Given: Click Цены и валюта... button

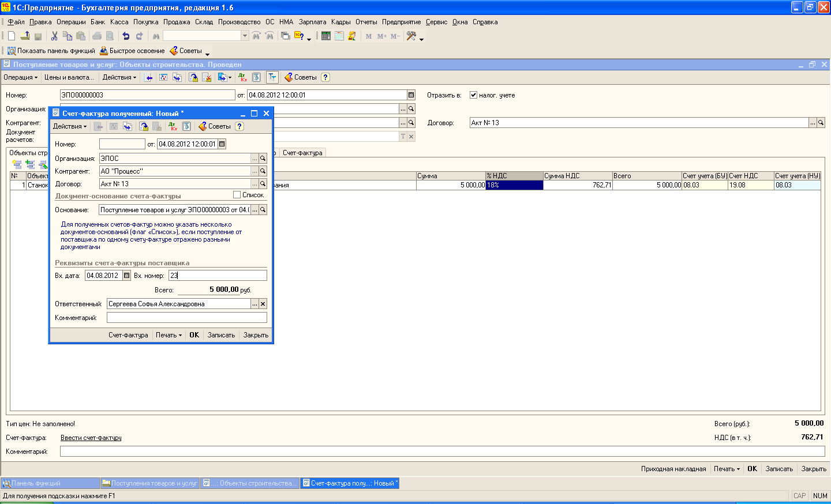Looking at the screenshot, I should pos(69,77).
